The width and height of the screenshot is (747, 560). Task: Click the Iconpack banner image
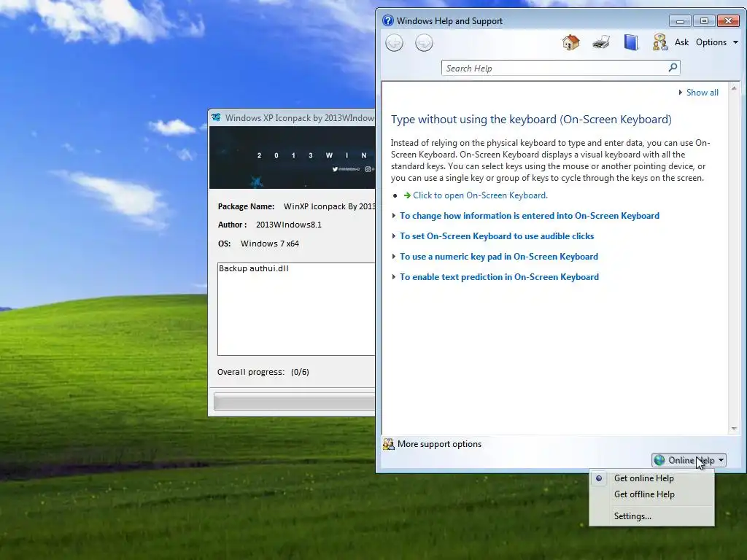[292, 157]
